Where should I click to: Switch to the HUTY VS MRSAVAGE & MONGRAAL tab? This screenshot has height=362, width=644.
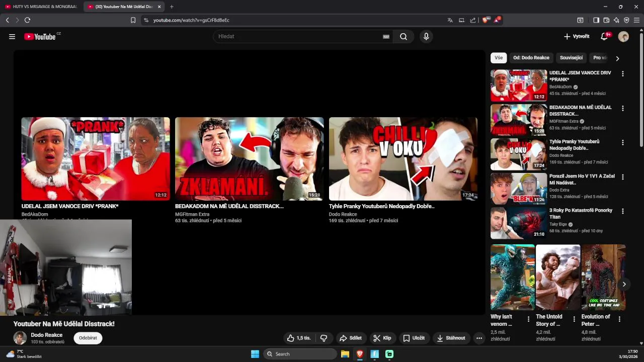coord(41,7)
